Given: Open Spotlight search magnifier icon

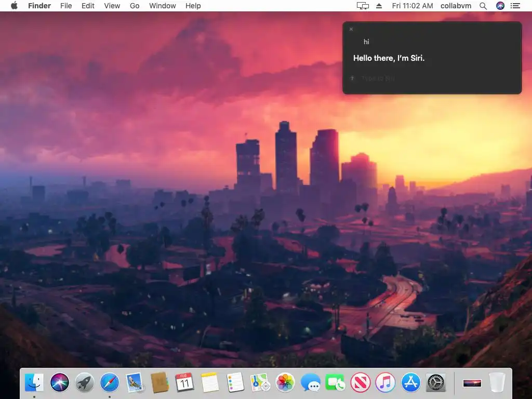Looking at the screenshot, I should point(483,6).
